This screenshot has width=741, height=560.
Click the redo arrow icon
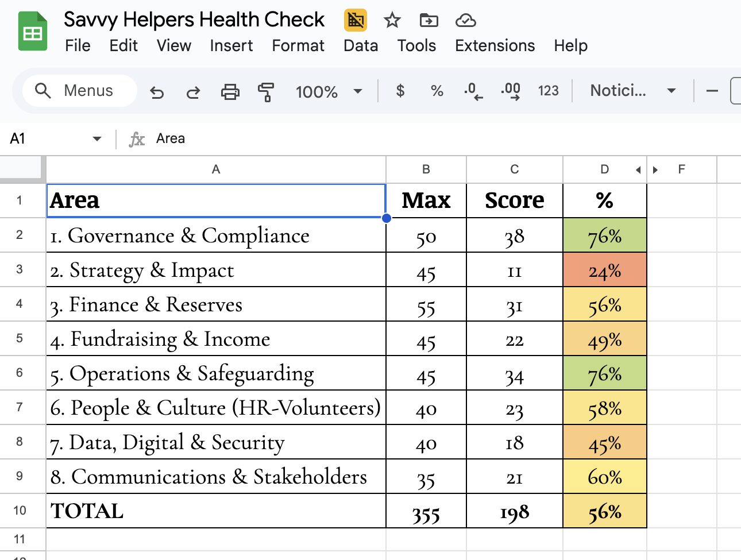click(193, 91)
